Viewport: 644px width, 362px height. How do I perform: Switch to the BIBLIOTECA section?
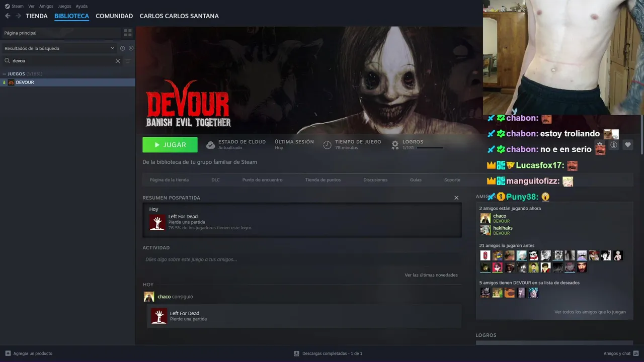[71, 16]
